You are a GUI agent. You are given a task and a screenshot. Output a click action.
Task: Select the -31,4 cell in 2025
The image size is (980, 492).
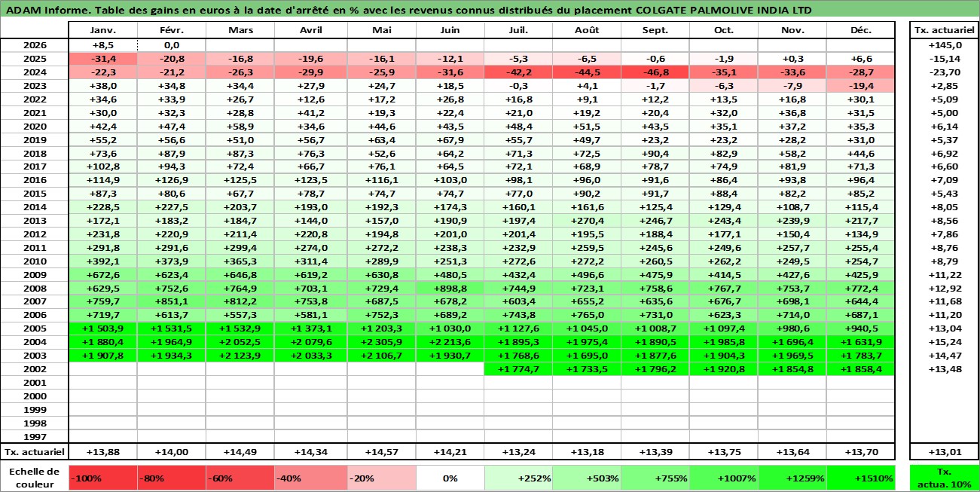pos(102,59)
